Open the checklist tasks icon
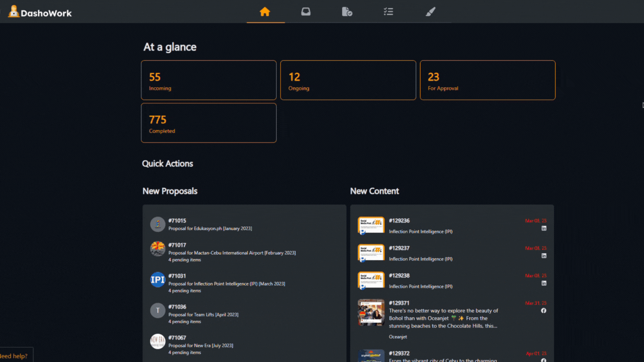644x362 pixels. [x=389, y=11]
